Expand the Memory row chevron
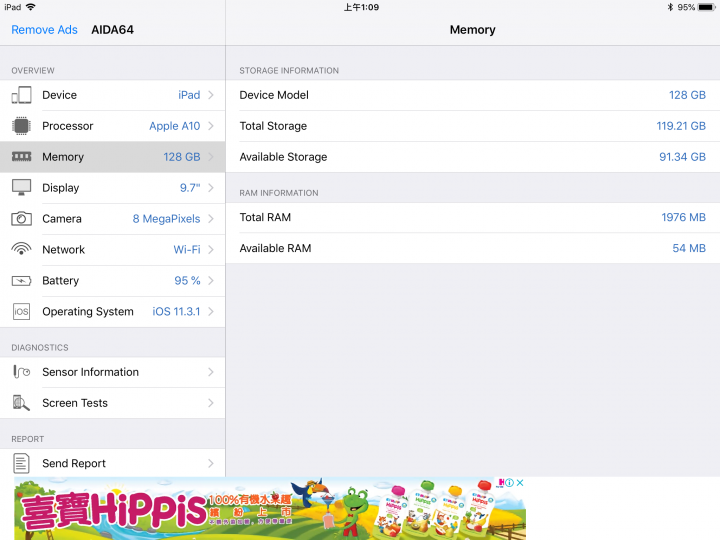Screen dimensions: 720x540 tap(211, 157)
